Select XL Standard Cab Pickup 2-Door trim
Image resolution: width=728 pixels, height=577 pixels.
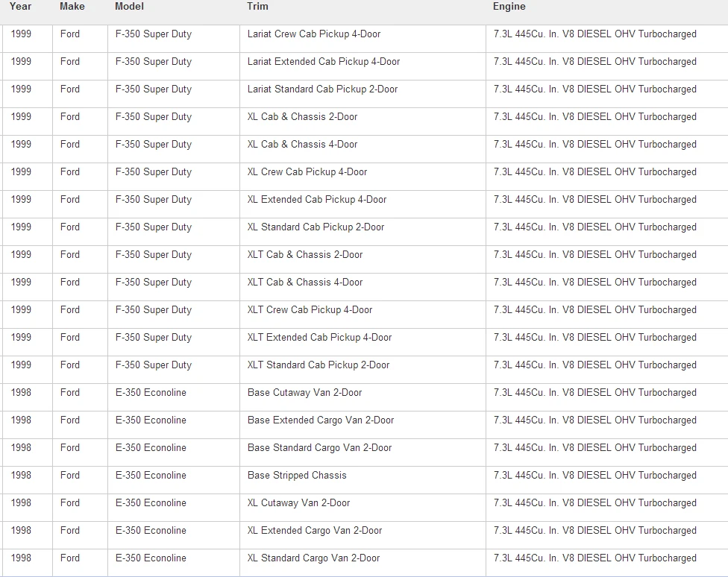click(x=316, y=227)
